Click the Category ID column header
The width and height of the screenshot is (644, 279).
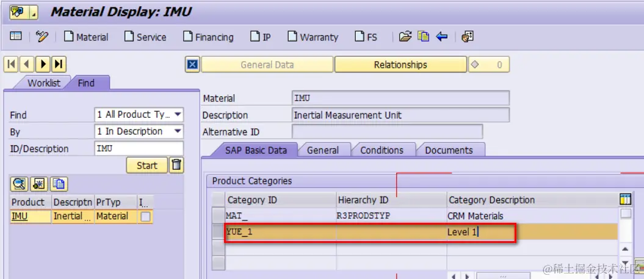coord(281,200)
